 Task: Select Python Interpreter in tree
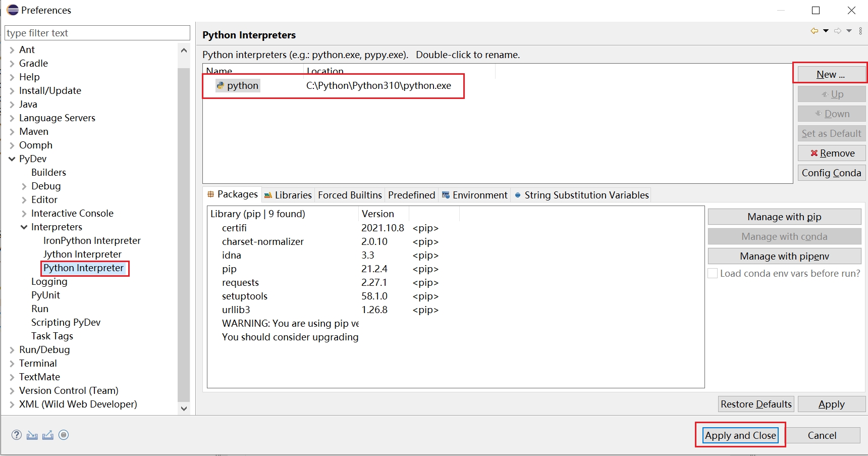(83, 268)
